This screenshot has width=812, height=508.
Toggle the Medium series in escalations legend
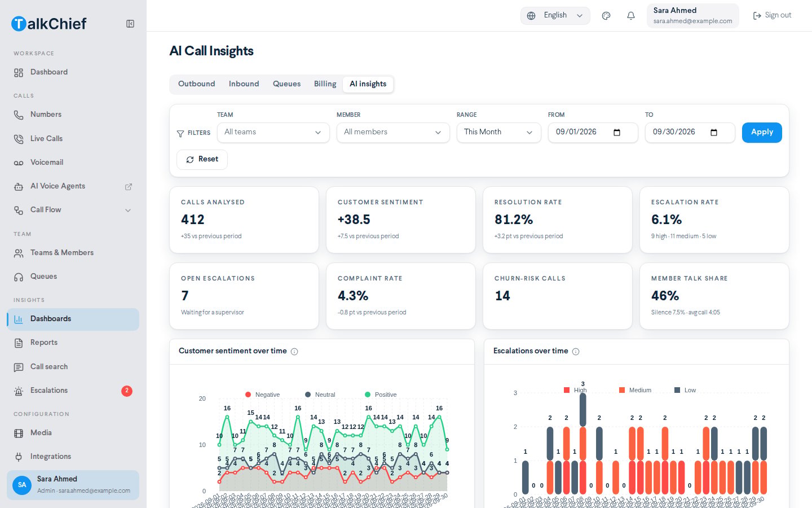click(635, 390)
